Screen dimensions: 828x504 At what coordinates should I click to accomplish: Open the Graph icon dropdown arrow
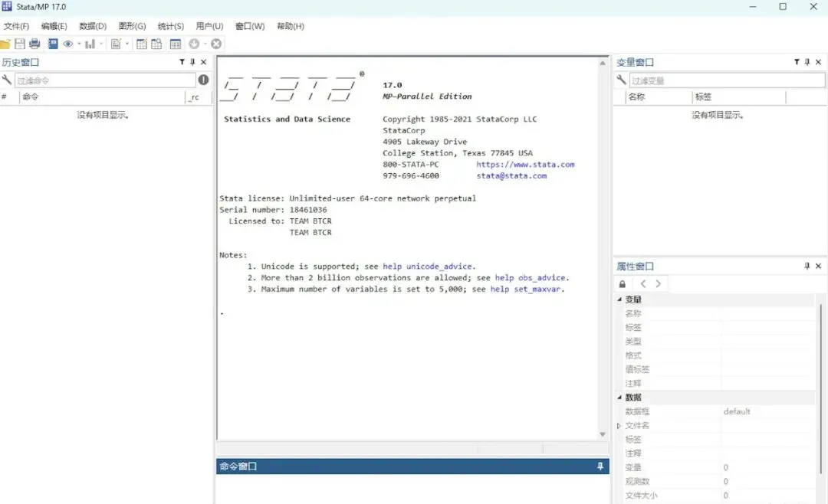tap(101, 44)
